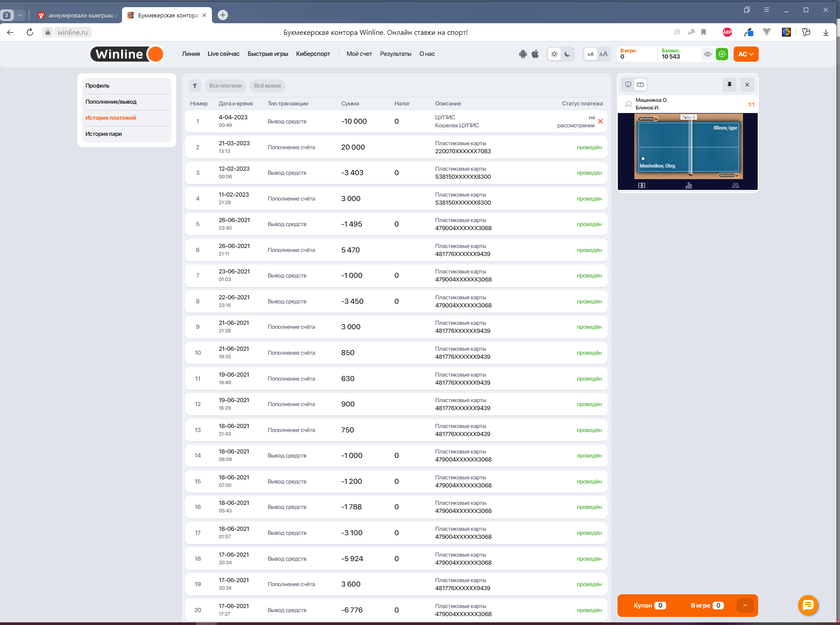Viewport: 840px width, 625px height.
Task: Hide balance with the eye icon
Action: coord(707,54)
